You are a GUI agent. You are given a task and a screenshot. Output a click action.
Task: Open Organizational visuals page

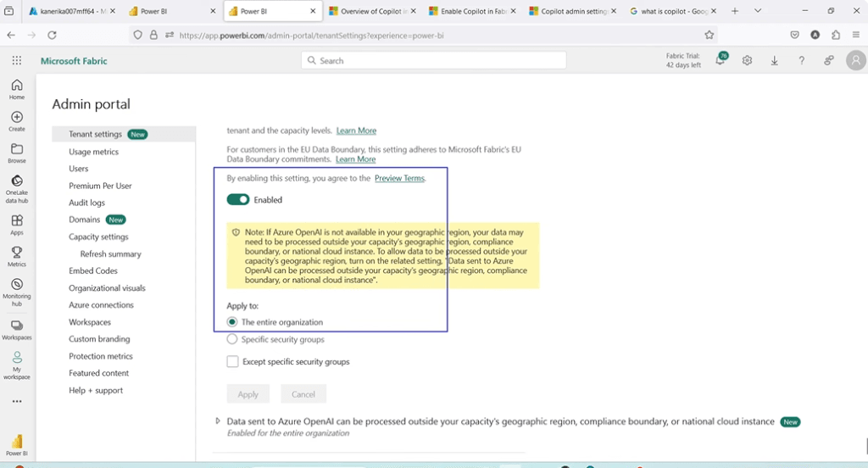click(x=107, y=288)
